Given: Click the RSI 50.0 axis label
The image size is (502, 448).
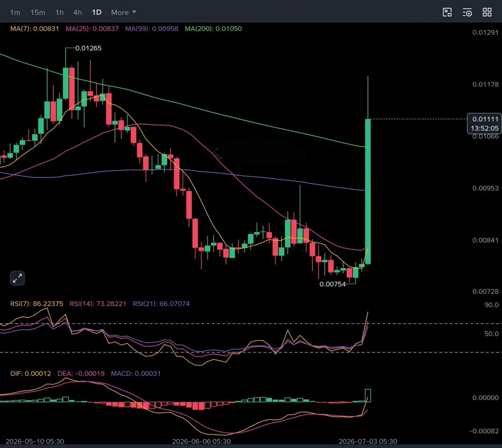Looking at the screenshot, I should [x=492, y=334].
